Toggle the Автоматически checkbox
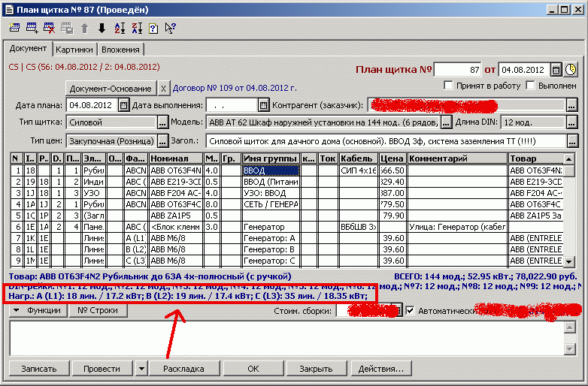Viewport: 588px width, 386px height. point(411,310)
